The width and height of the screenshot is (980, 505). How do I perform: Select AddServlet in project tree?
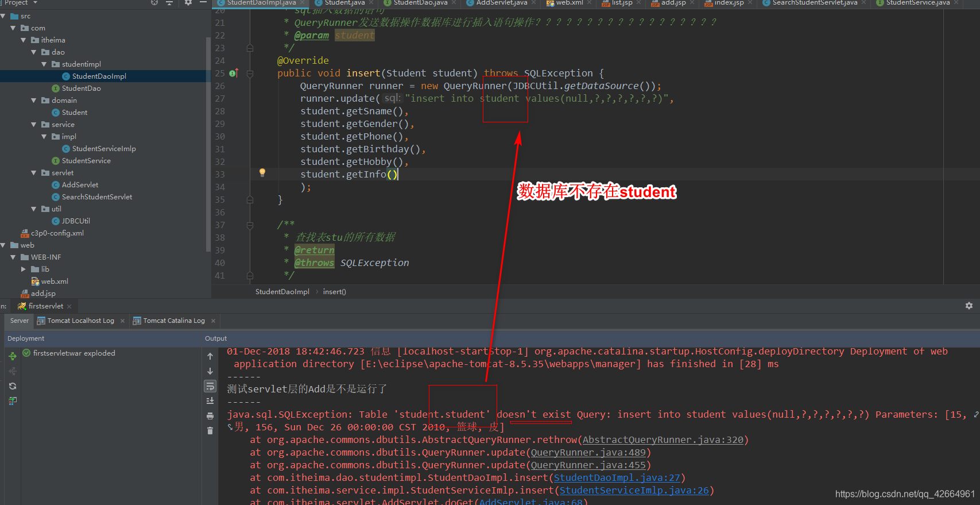[x=80, y=185]
